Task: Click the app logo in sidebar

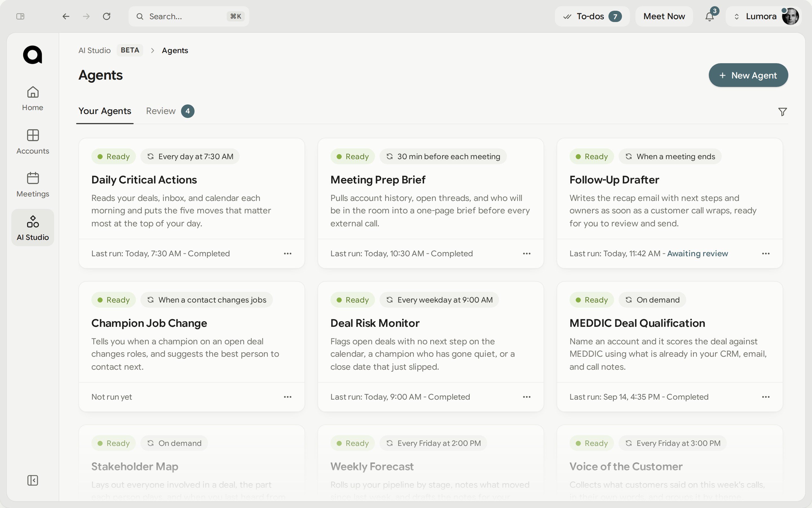Action: point(32,55)
